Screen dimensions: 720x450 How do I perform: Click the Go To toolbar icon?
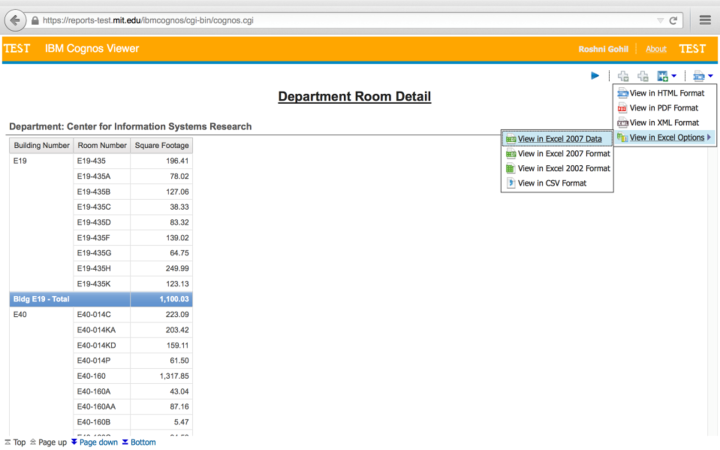pyautogui.click(x=662, y=76)
